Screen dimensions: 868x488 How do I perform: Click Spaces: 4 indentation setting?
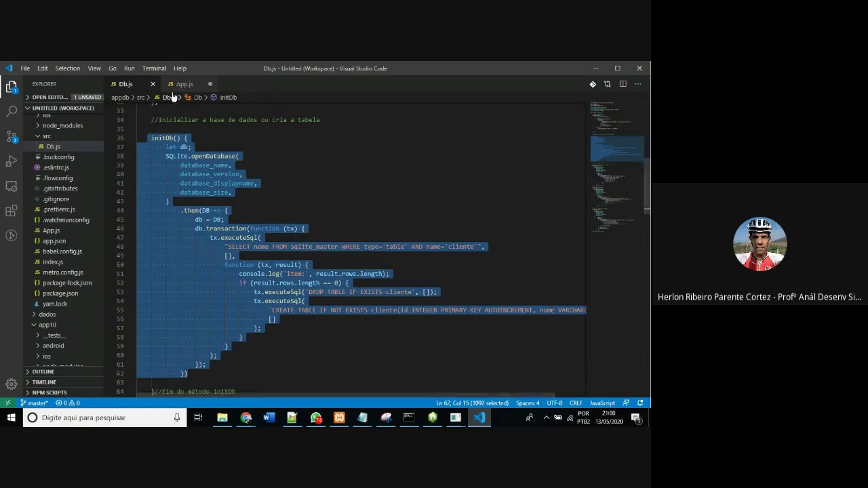[528, 403]
